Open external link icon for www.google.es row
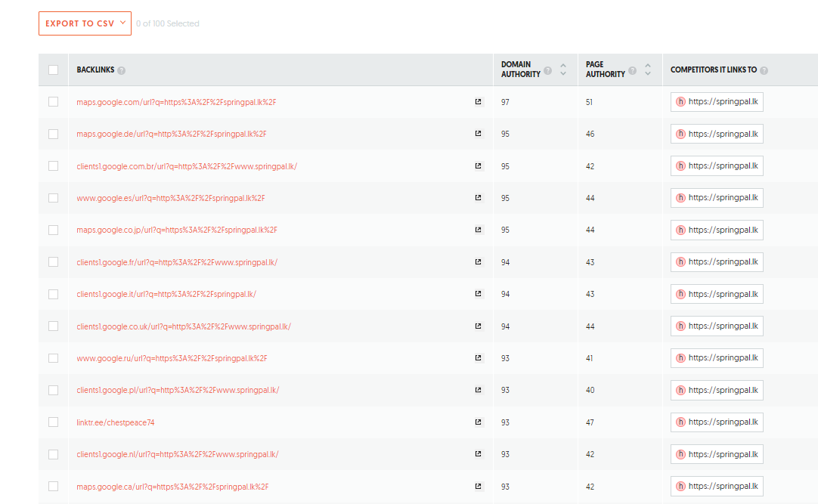The image size is (818, 504). [478, 198]
